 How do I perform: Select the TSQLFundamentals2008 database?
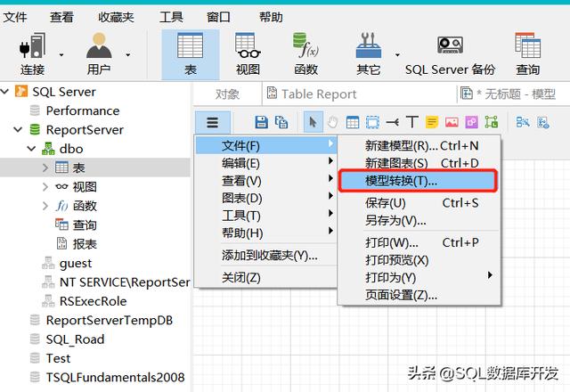[x=115, y=377]
